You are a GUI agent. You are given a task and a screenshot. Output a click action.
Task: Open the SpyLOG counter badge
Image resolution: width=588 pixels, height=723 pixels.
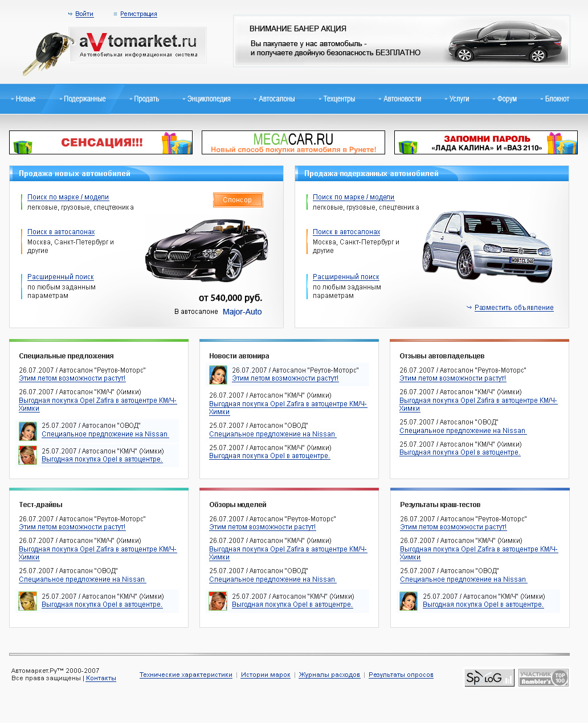489,677
